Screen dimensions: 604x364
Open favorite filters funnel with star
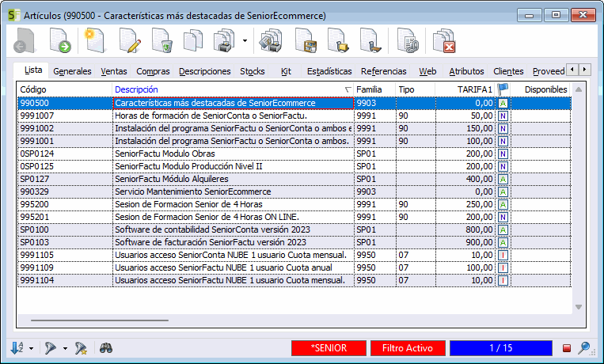(81, 348)
